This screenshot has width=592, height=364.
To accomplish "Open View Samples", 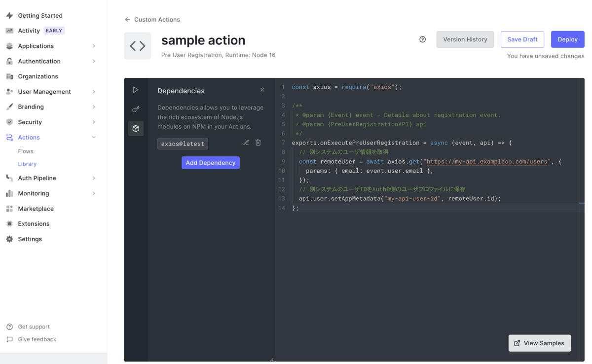I will [539, 343].
